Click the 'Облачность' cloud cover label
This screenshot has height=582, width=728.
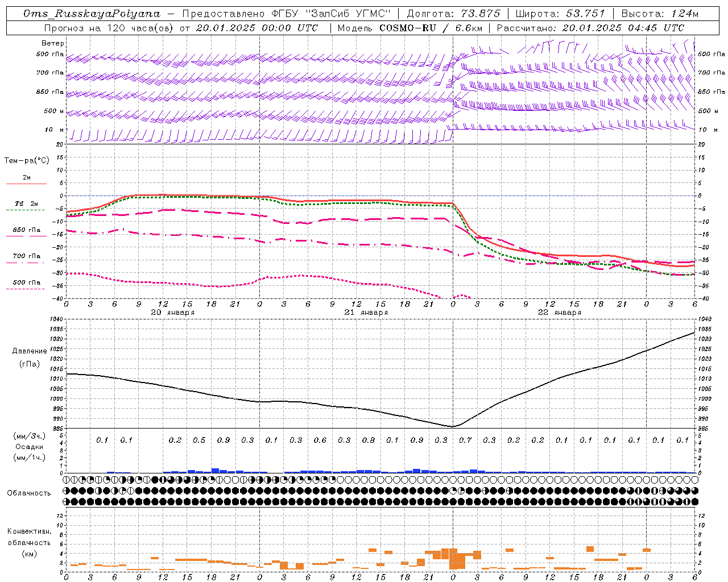[29, 493]
